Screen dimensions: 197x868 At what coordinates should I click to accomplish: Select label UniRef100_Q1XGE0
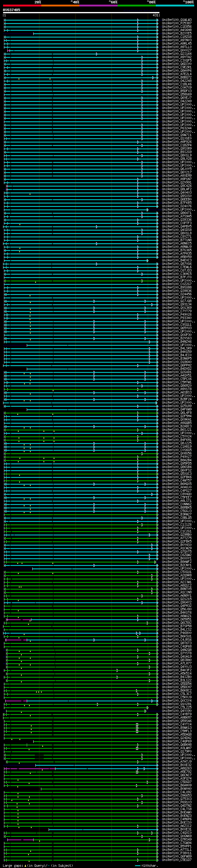point(177,138)
